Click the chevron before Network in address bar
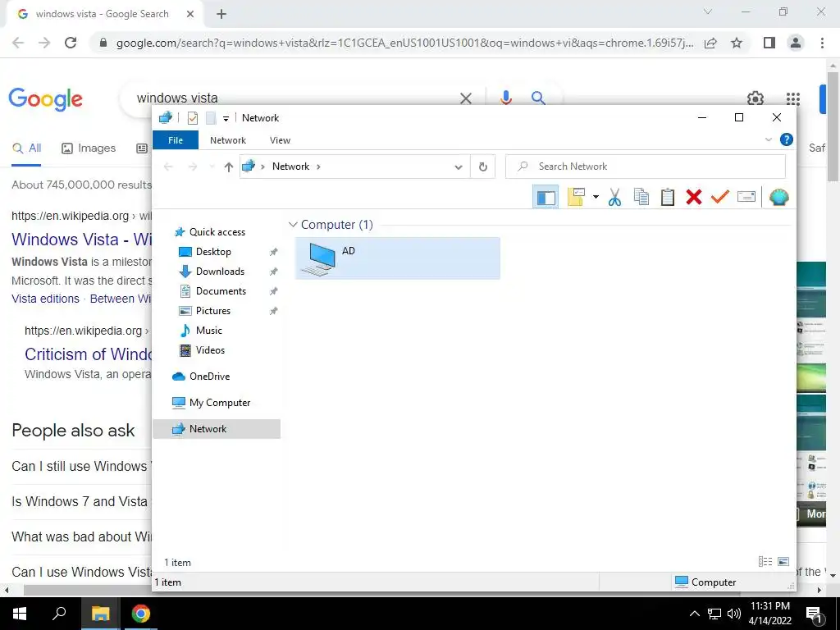Screen dimensions: 840x630 (263, 167)
